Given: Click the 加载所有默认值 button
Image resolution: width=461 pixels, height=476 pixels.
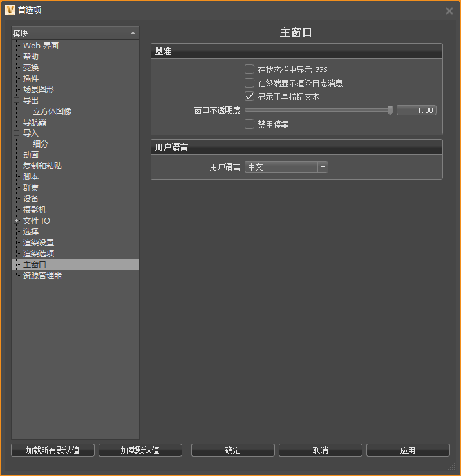Looking at the screenshot, I should pyautogui.click(x=53, y=450).
